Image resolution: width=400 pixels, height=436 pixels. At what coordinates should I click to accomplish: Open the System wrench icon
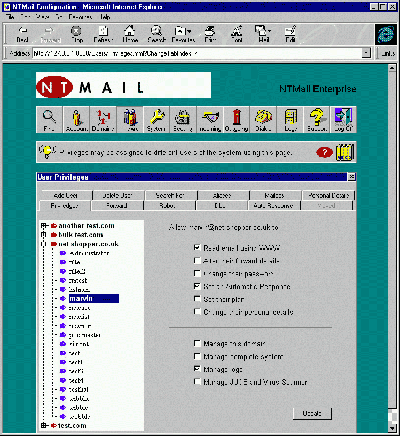[x=156, y=120]
